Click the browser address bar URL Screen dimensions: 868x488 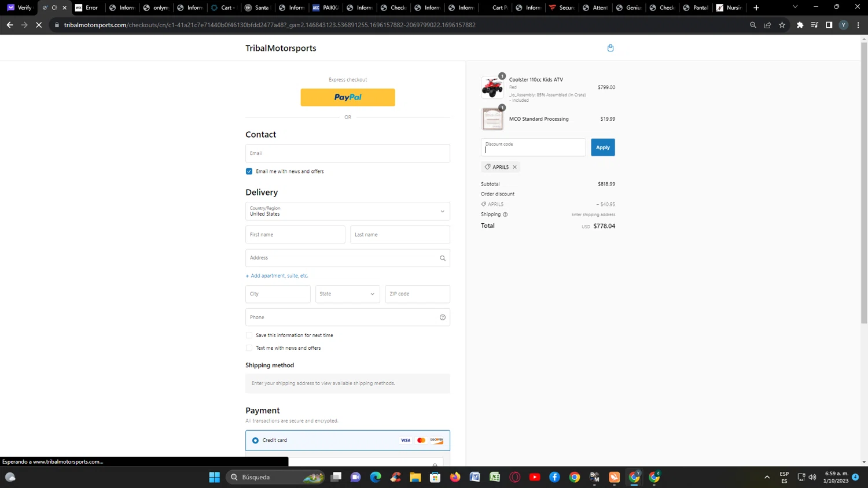(x=270, y=25)
